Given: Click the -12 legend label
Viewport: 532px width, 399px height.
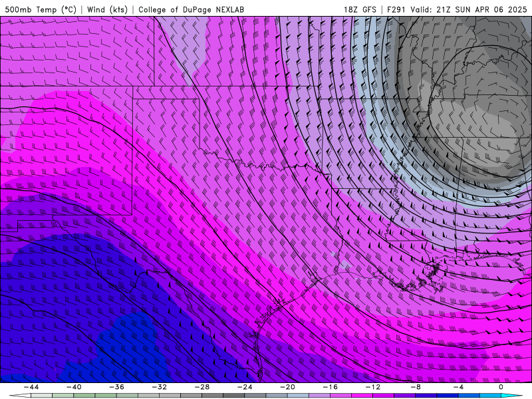Looking at the screenshot, I should [373, 387].
